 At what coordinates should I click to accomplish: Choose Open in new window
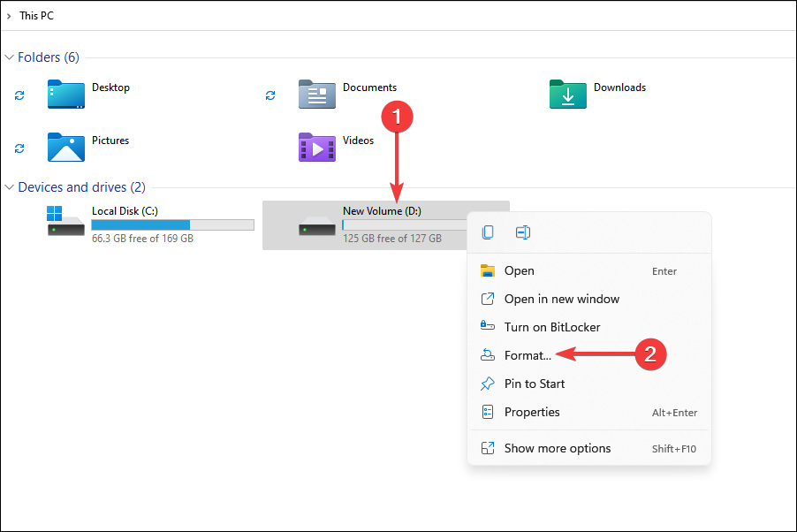[561, 300]
